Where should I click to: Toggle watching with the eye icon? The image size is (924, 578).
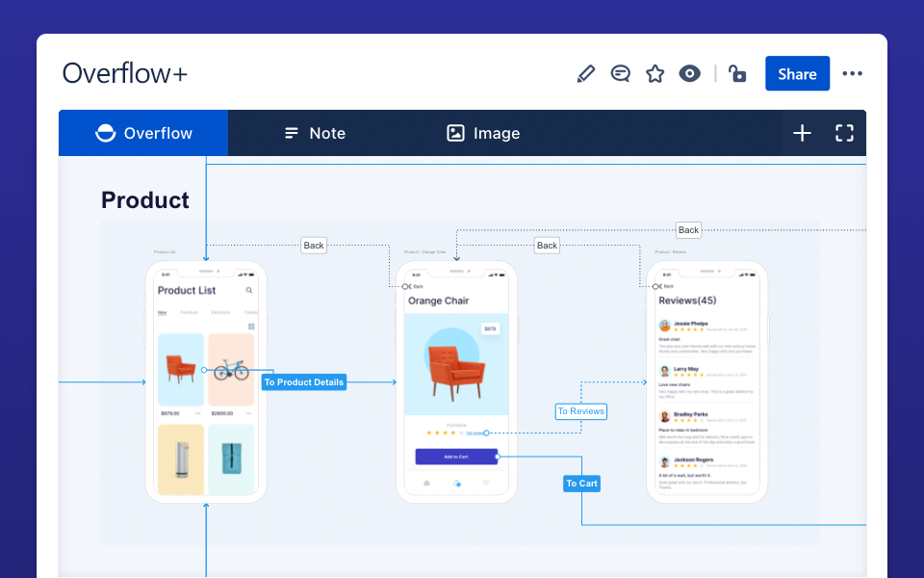click(x=689, y=74)
